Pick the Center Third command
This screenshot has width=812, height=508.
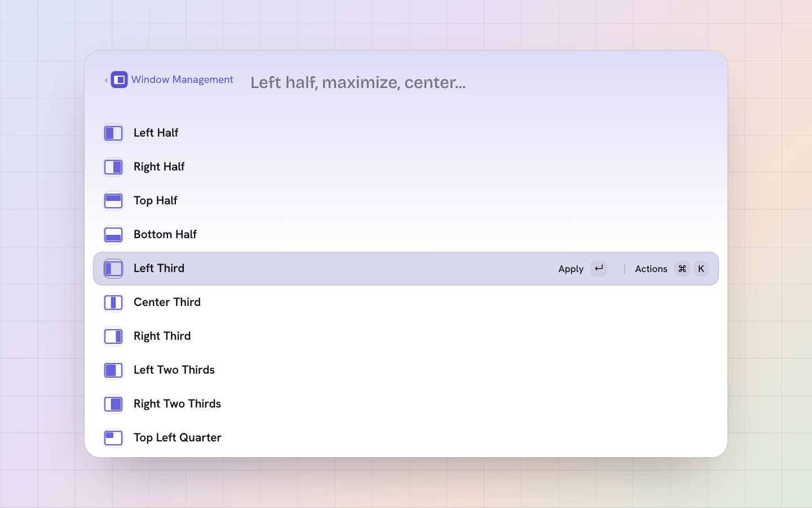[406, 303]
